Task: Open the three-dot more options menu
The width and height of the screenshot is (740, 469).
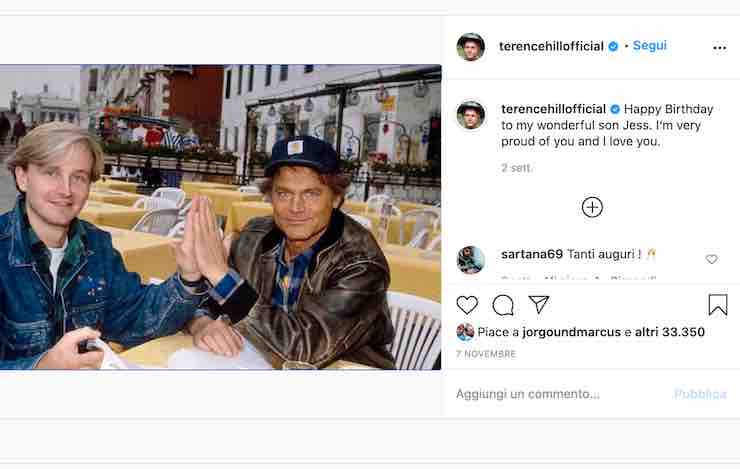Action: click(719, 47)
